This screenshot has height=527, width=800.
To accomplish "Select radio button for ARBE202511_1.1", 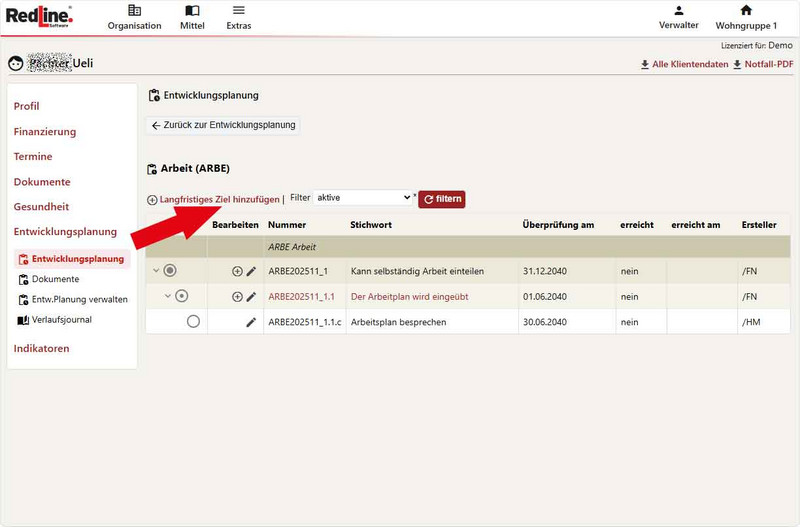I will (x=181, y=296).
